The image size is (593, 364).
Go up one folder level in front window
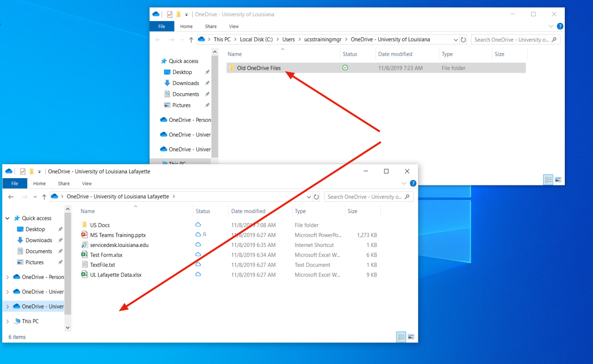44,197
